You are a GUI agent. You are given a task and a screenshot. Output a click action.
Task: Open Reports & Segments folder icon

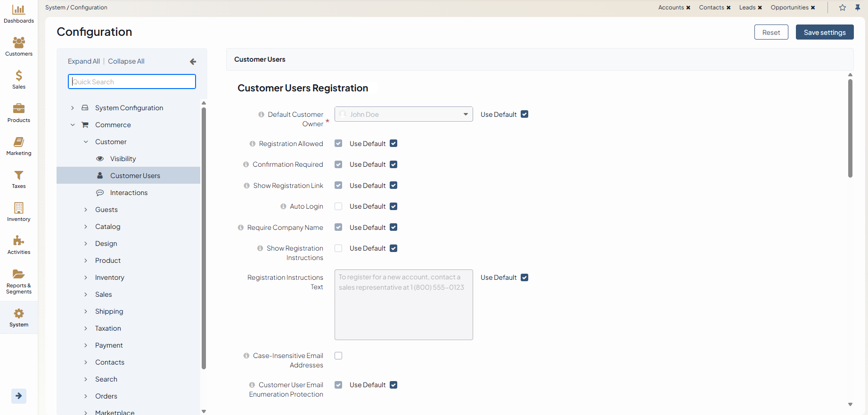click(18, 274)
